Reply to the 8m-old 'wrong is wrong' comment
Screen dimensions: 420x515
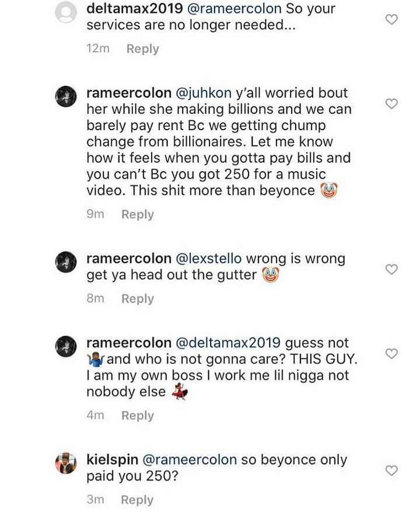click(x=137, y=298)
